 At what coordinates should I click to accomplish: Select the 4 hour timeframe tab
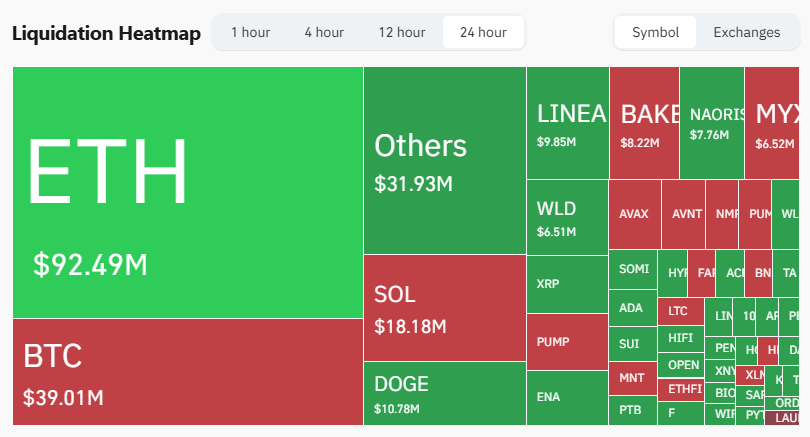324,32
